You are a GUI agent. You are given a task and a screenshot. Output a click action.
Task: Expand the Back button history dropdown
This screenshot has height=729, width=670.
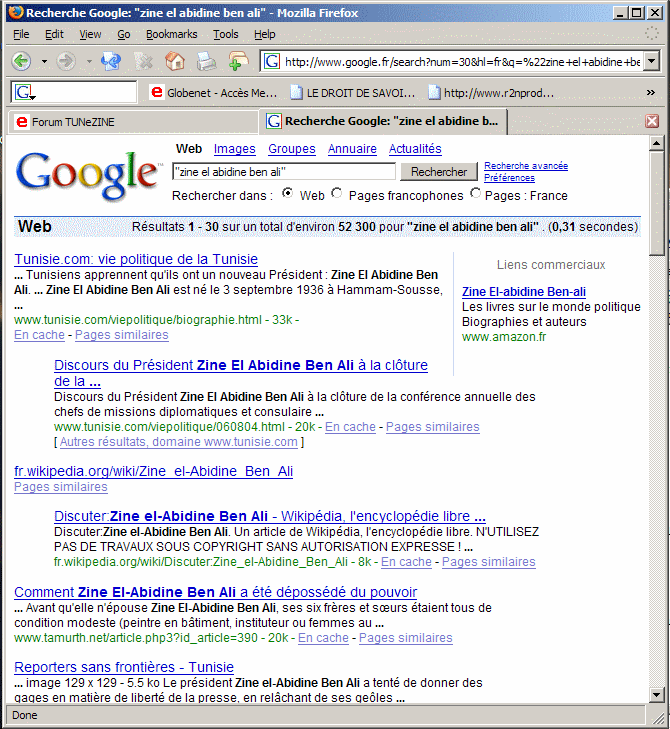44,61
